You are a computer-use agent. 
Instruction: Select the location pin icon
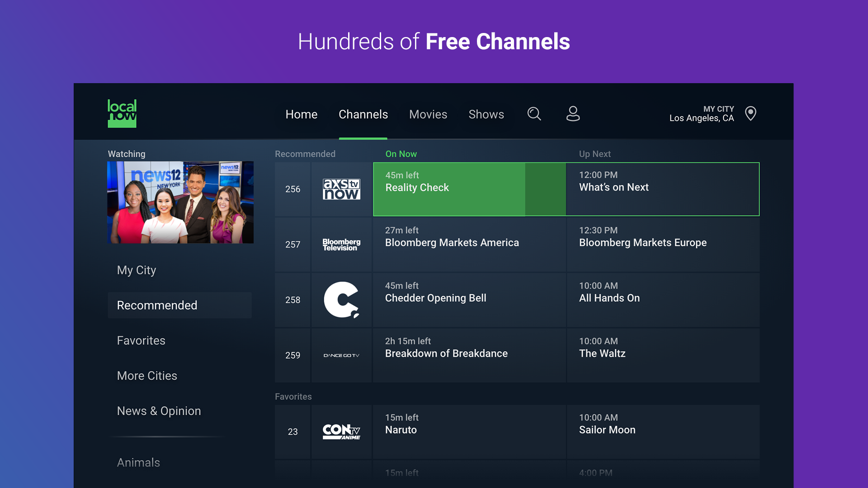(750, 114)
